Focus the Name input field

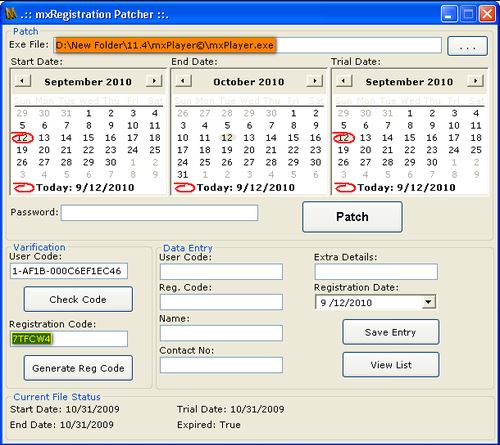tap(221, 333)
